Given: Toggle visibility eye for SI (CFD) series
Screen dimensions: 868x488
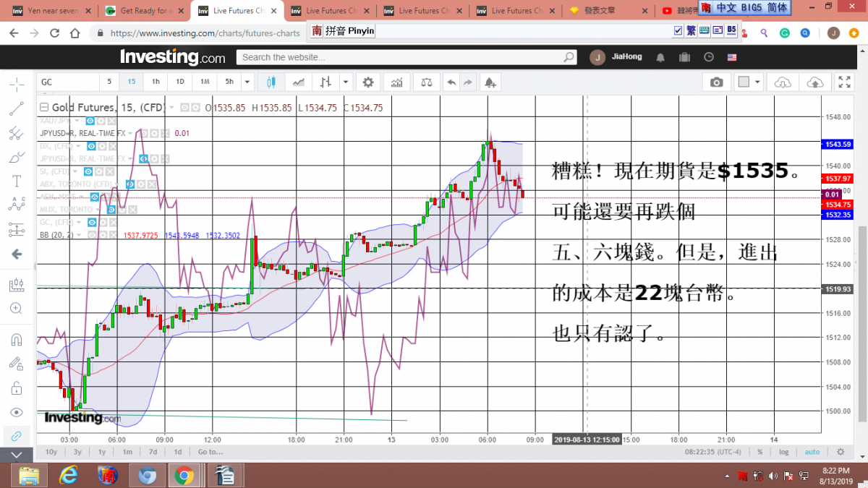Looking at the screenshot, I should coord(88,171).
